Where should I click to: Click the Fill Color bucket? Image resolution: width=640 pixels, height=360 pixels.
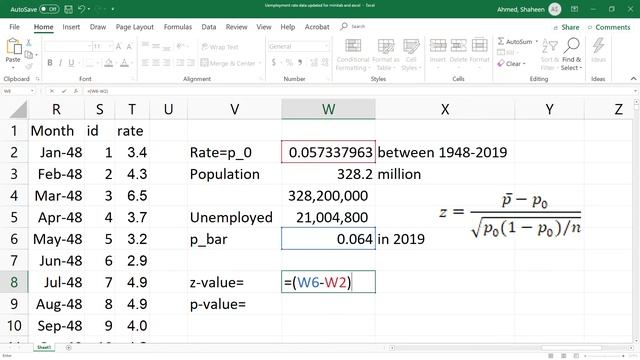[109, 63]
